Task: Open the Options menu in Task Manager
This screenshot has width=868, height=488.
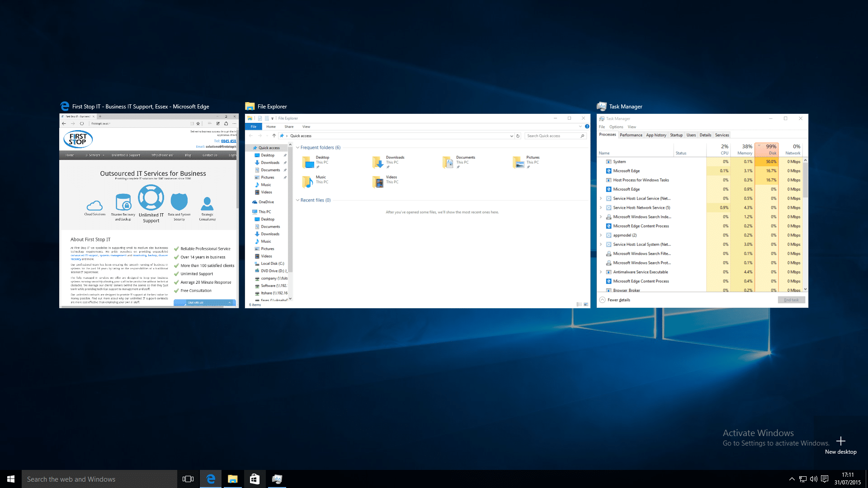Action: click(x=616, y=127)
